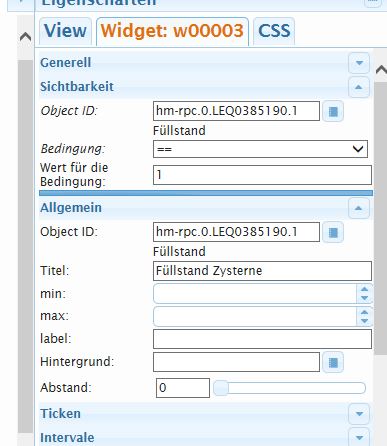Decrease the max value with down arrow

[x=364, y=321]
